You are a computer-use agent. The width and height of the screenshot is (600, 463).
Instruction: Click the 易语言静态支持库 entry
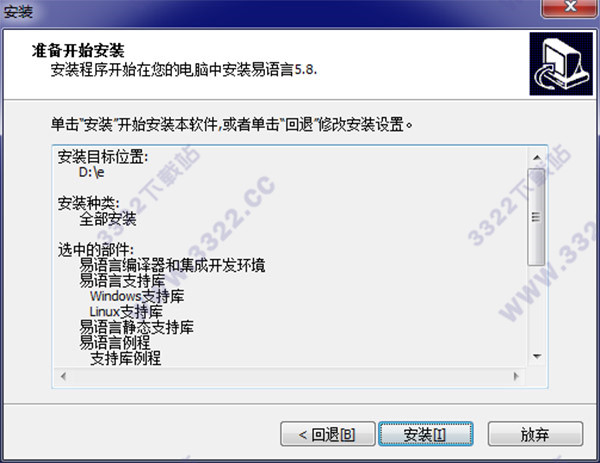tap(136, 327)
